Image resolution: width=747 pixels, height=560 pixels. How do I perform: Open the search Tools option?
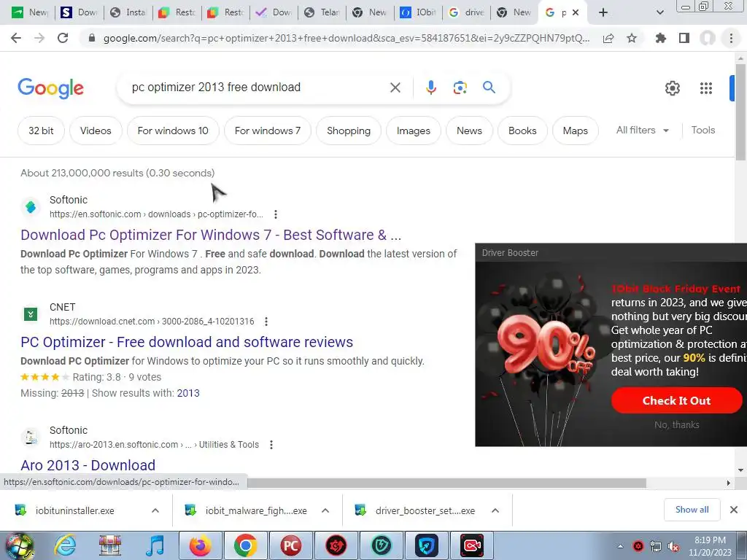tap(703, 130)
